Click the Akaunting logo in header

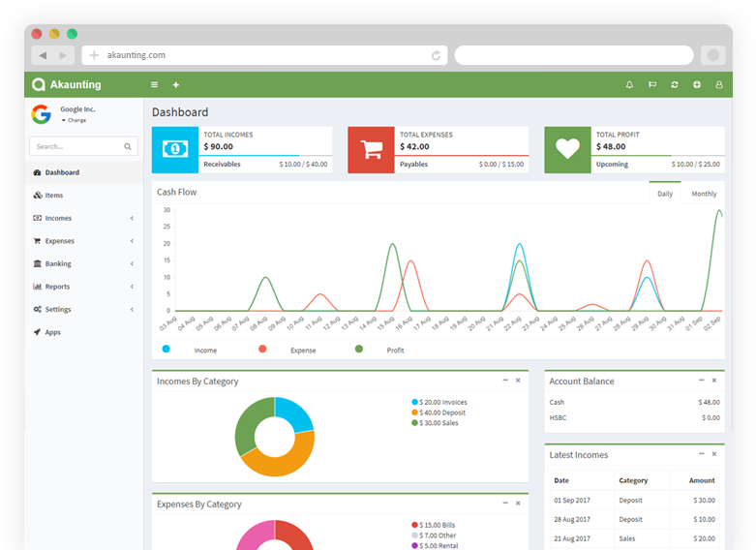click(x=67, y=84)
